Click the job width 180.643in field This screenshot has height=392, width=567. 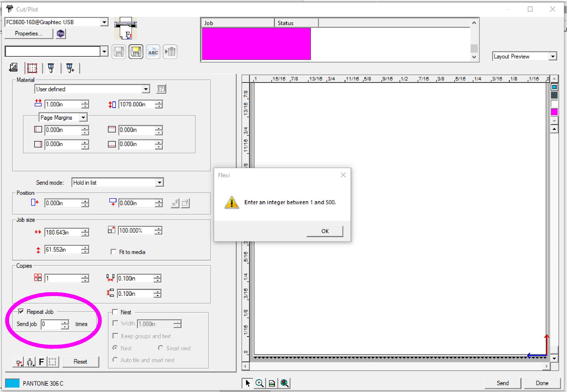(x=63, y=232)
